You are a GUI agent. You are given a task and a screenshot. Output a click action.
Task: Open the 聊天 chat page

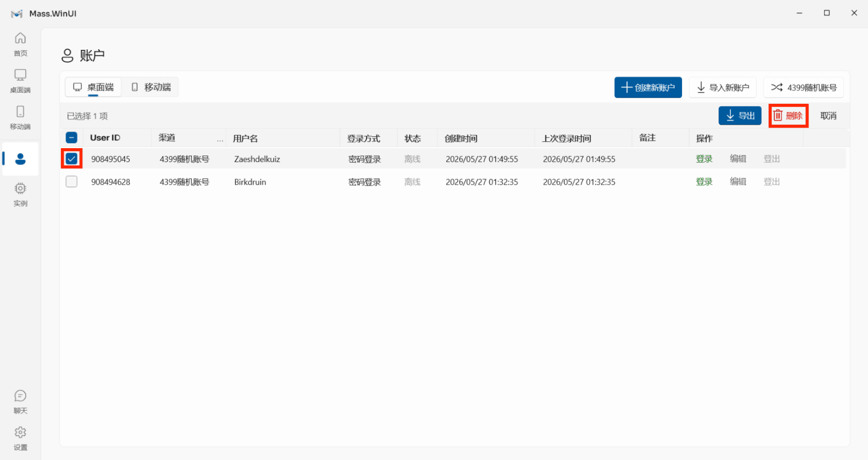coord(20,402)
